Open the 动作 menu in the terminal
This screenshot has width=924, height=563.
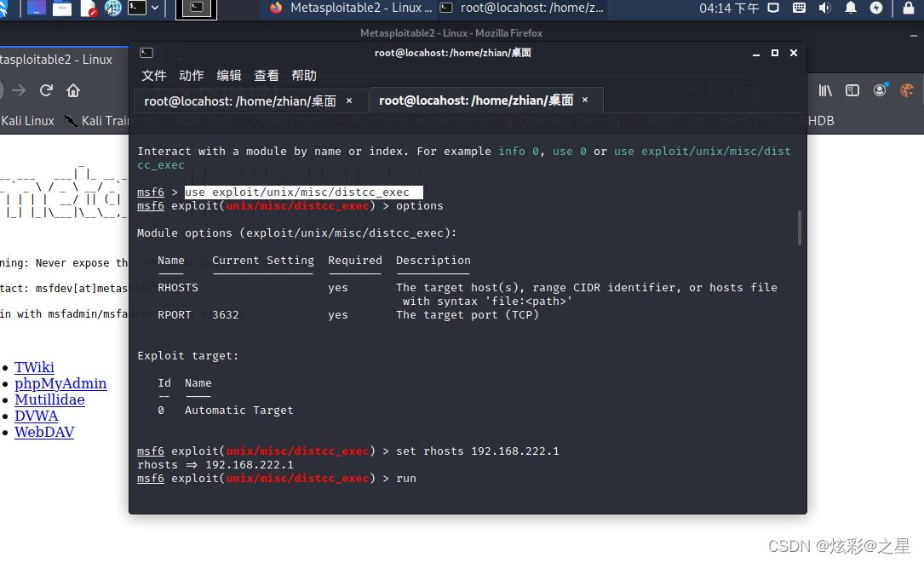(192, 76)
